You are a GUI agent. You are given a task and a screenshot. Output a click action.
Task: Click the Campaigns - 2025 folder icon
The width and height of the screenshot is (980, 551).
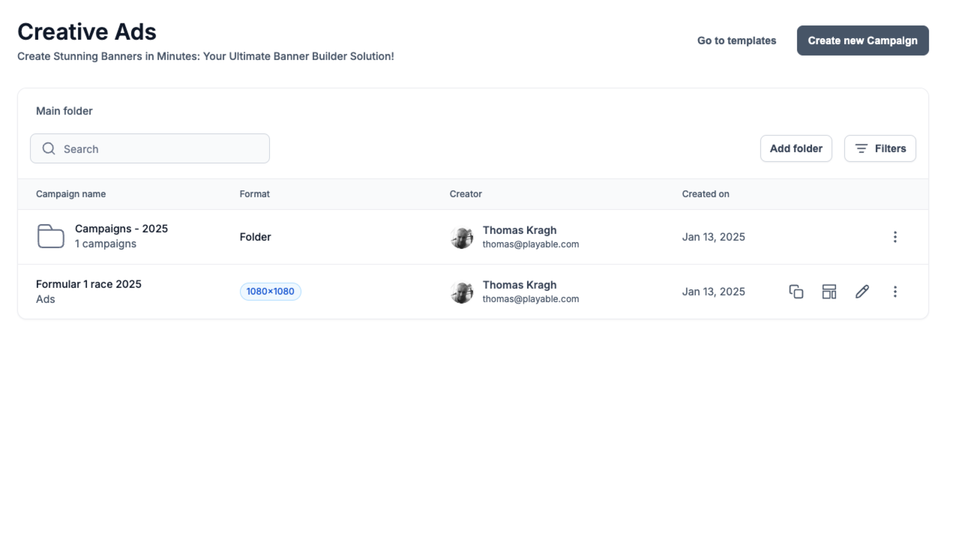click(x=51, y=236)
